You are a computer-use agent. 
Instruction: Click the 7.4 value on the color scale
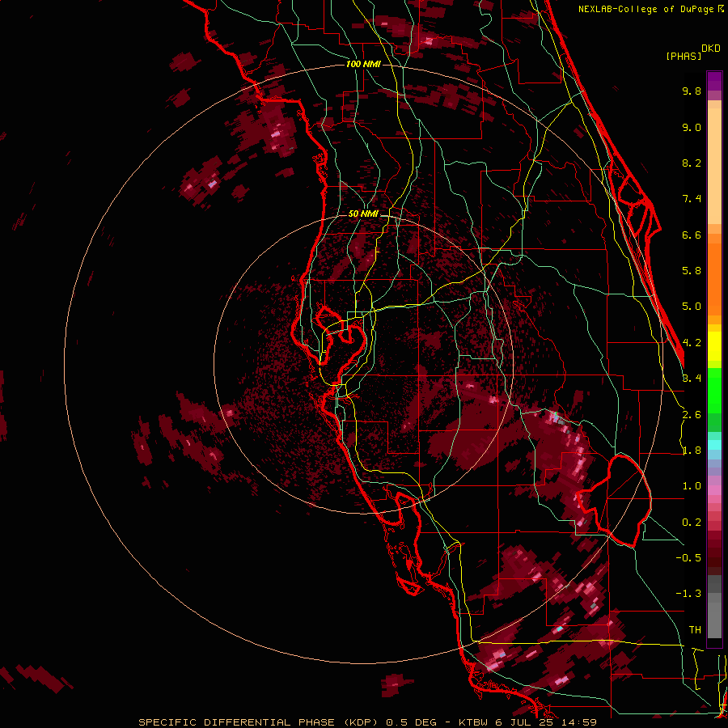[x=692, y=199]
